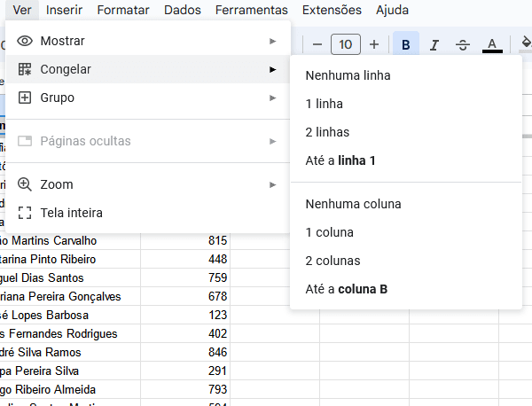Screen dimensions: 532x406
Task: Freeze 1 linha
Action: click(325, 104)
